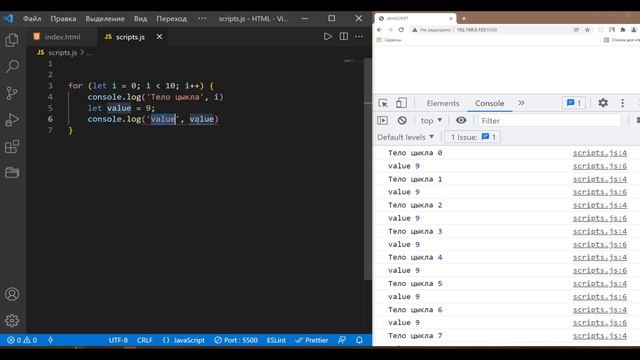This screenshot has width=640, height=360.
Task: Open the Переход menu
Action: click(171, 18)
